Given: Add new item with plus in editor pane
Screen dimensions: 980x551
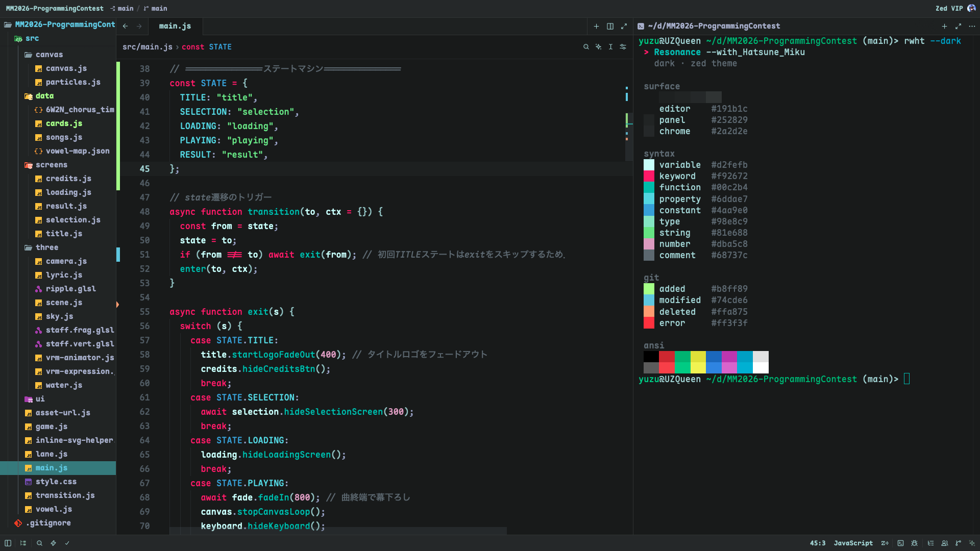Looking at the screenshot, I should pyautogui.click(x=596, y=26).
